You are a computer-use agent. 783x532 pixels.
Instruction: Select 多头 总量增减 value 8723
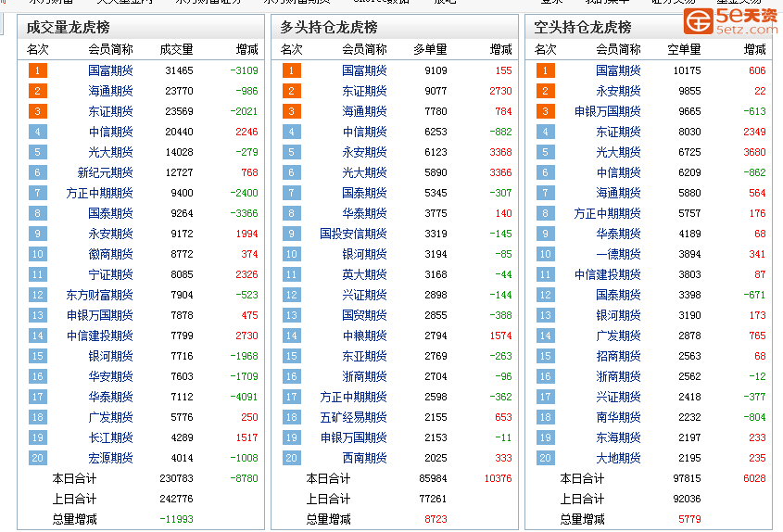436,519
